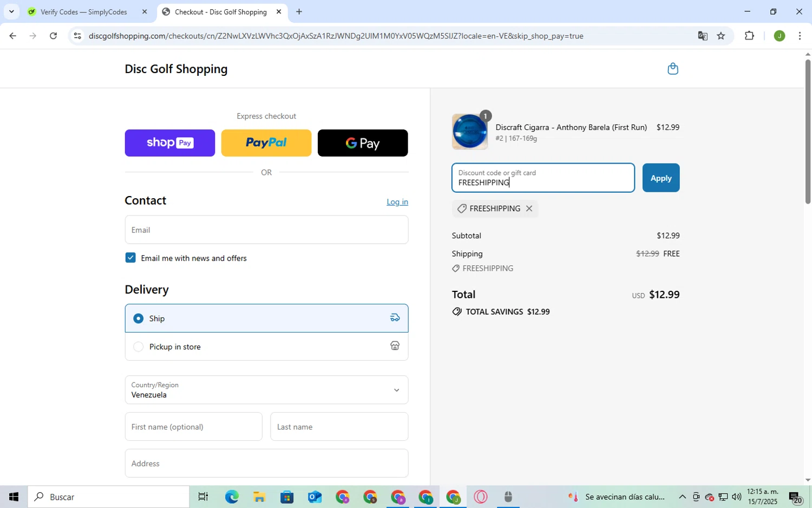This screenshot has height=508, width=812.
Task: Open mouse app icon in taskbar
Action: pyautogui.click(x=508, y=497)
